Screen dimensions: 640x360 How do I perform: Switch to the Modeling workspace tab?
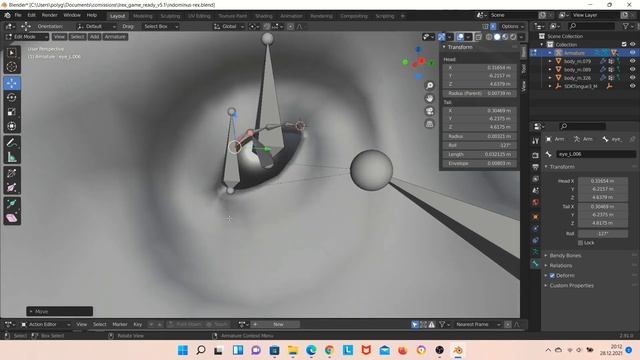[x=142, y=16]
